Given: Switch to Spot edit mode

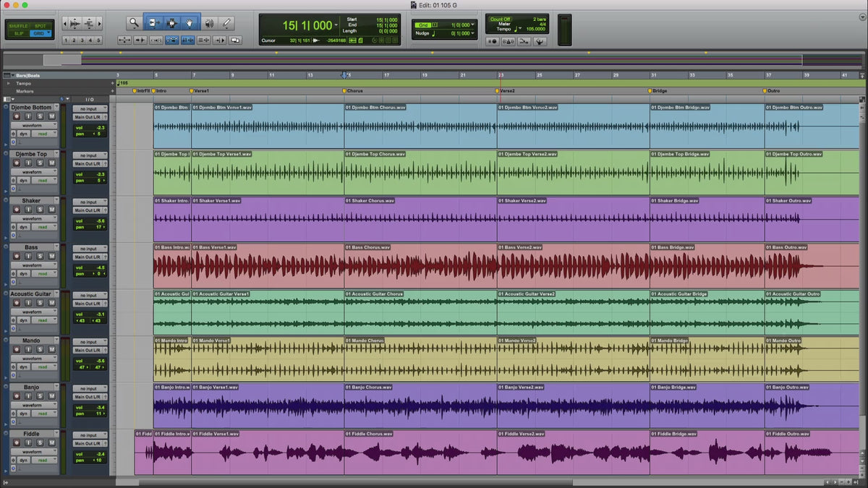Looking at the screenshot, I should 39,26.
